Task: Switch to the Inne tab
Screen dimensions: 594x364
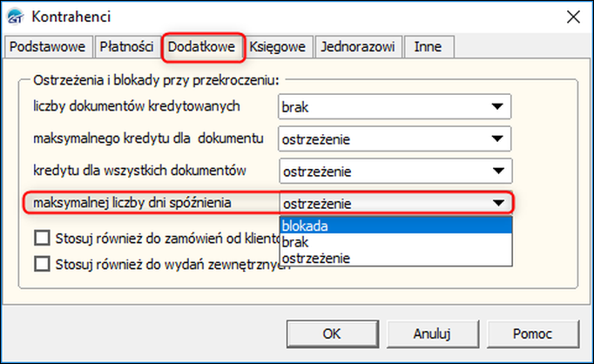Action: click(428, 47)
